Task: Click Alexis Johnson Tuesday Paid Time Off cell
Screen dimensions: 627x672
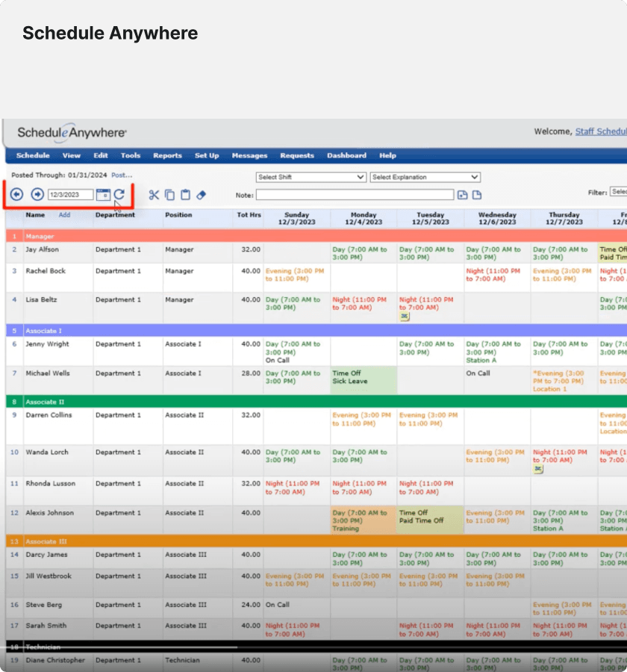Action: pos(430,520)
